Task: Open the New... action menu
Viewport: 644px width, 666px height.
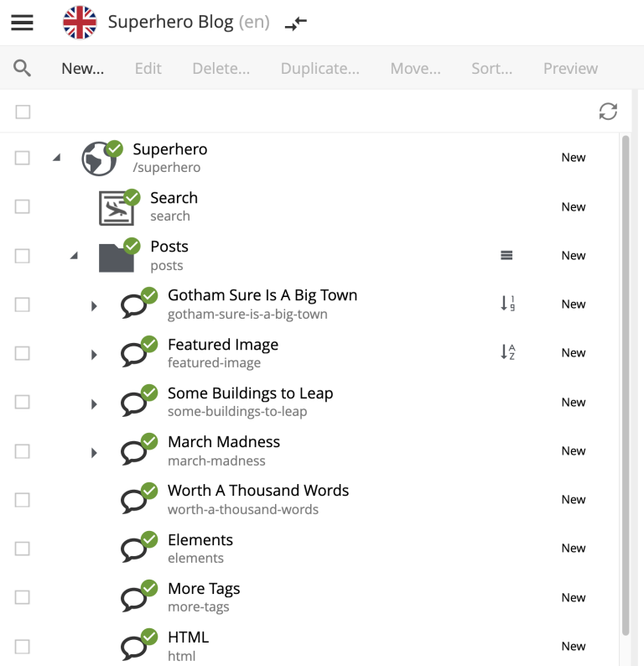Action: pos(82,69)
